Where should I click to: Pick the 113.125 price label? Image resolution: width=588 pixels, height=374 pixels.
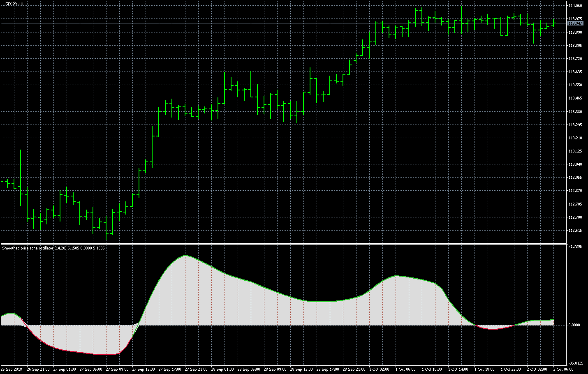[575, 151]
